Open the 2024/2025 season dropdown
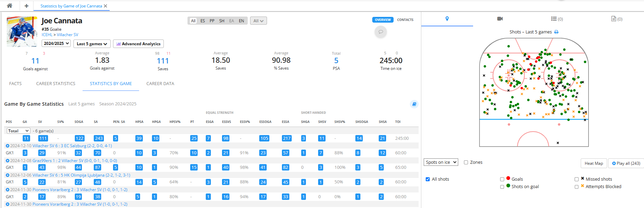 point(56,44)
